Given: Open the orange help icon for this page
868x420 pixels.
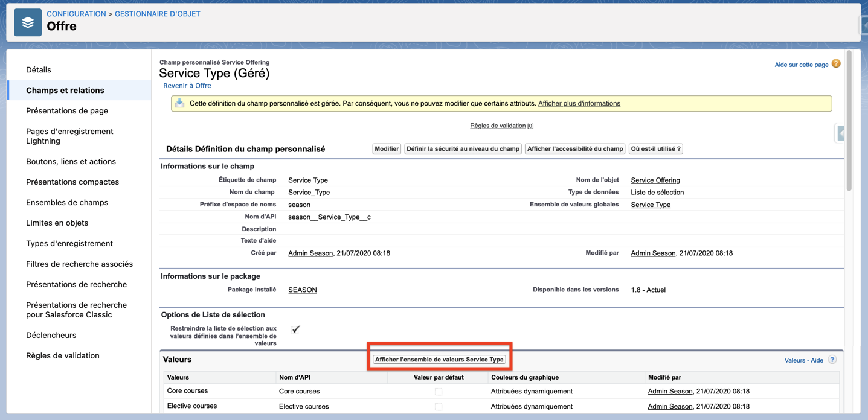Looking at the screenshot, I should click(836, 64).
